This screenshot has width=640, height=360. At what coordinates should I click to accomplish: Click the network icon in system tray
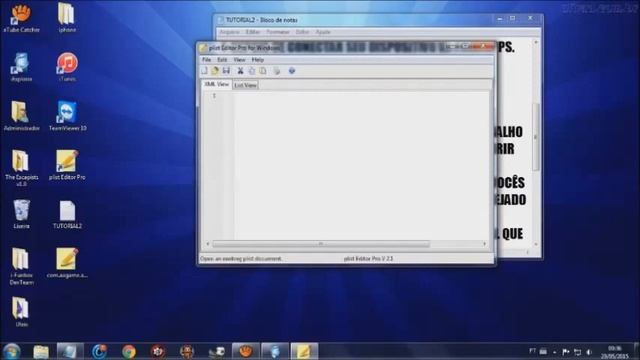(577, 352)
